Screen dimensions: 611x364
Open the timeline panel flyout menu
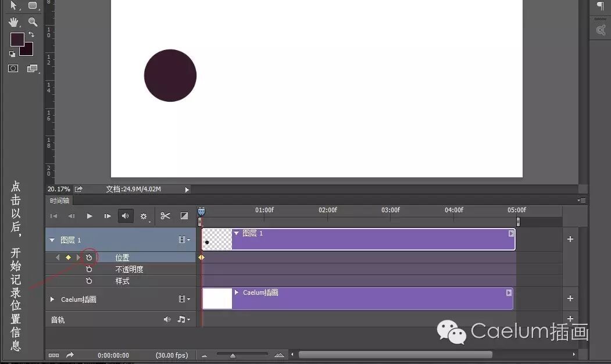581,201
